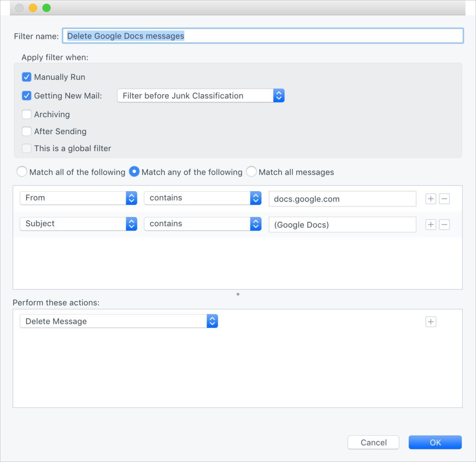The image size is (476, 462).
Task: Change the contains operator for Subject row
Action: [203, 224]
